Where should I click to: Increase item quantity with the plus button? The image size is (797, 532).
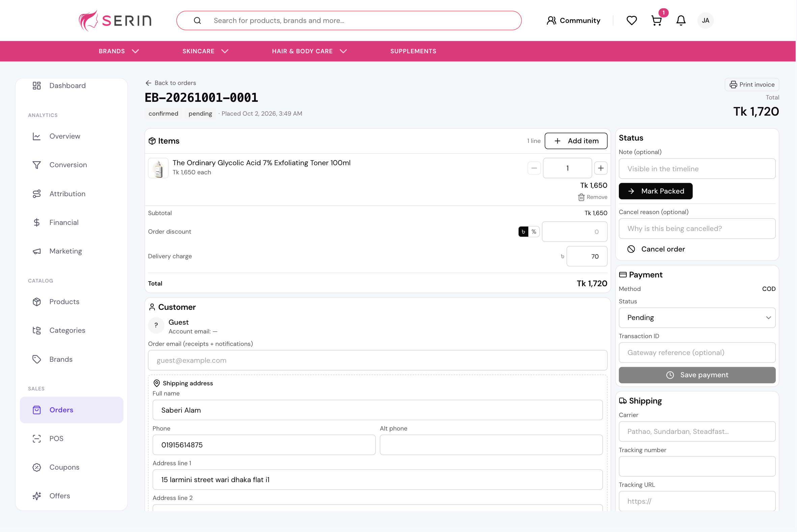(x=601, y=168)
